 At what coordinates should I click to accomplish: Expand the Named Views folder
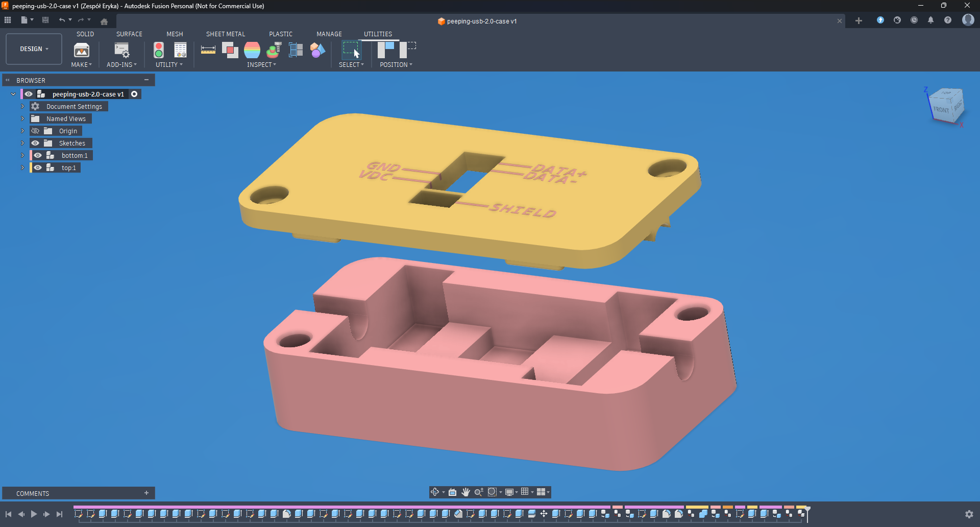[22, 118]
